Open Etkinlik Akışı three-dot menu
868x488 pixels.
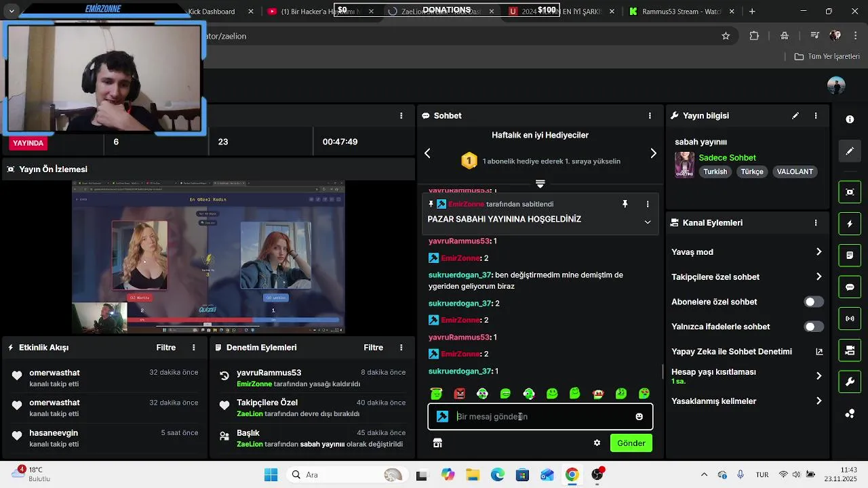(194, 348)
